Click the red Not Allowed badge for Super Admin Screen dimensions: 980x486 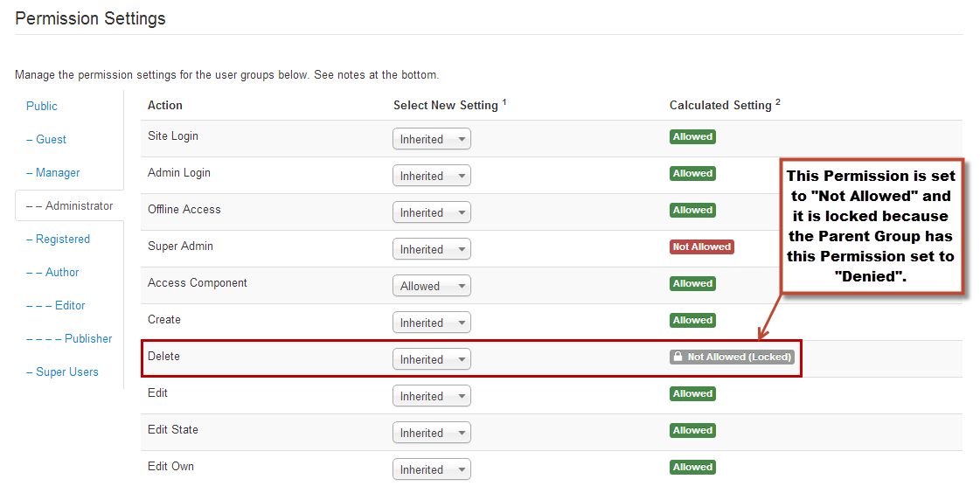[x=701, y=246]
